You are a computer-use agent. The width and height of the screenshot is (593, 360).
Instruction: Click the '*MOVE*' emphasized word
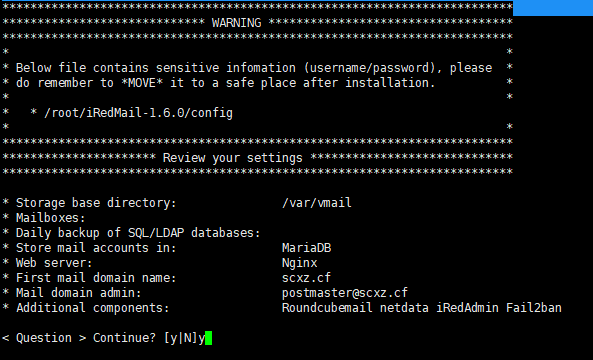tap(142, 83)
